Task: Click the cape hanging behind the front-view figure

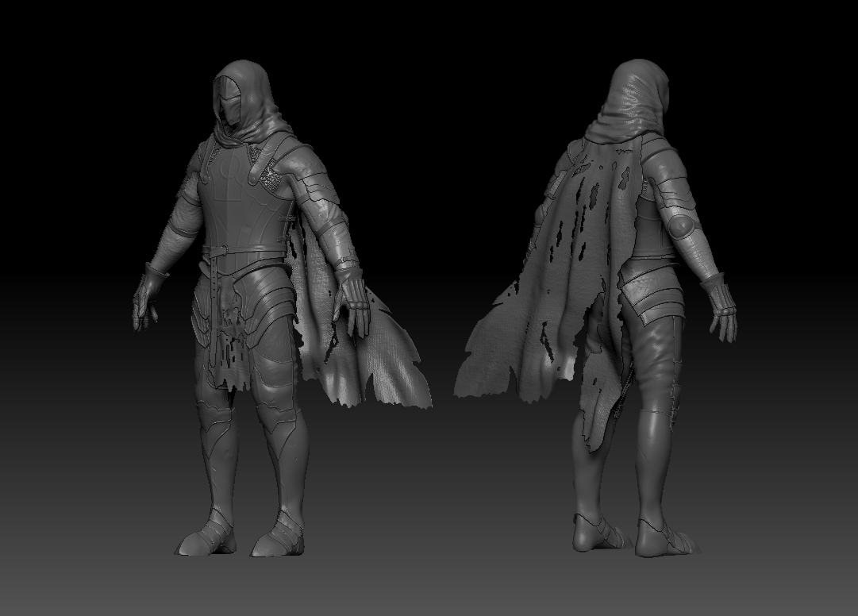Action: click(381, 365)
